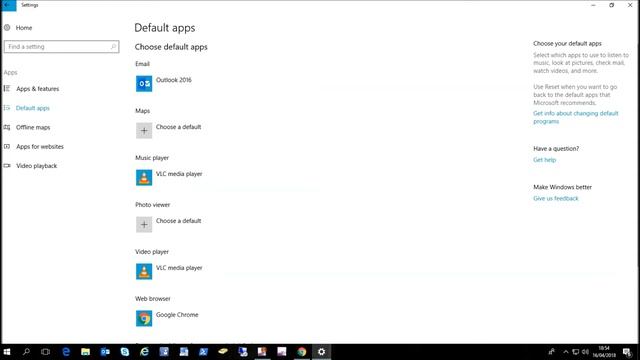The image size is (640, 360).
Task: Click the Apps & features list icon
Action: 7,89
